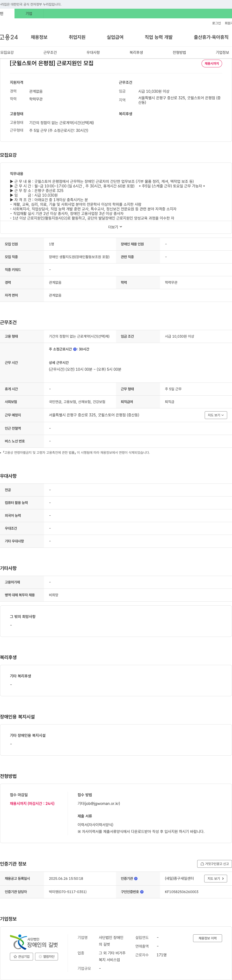Open the 취업지원 menu
This screenshot has width=232, height=980.
pos(77,37)
